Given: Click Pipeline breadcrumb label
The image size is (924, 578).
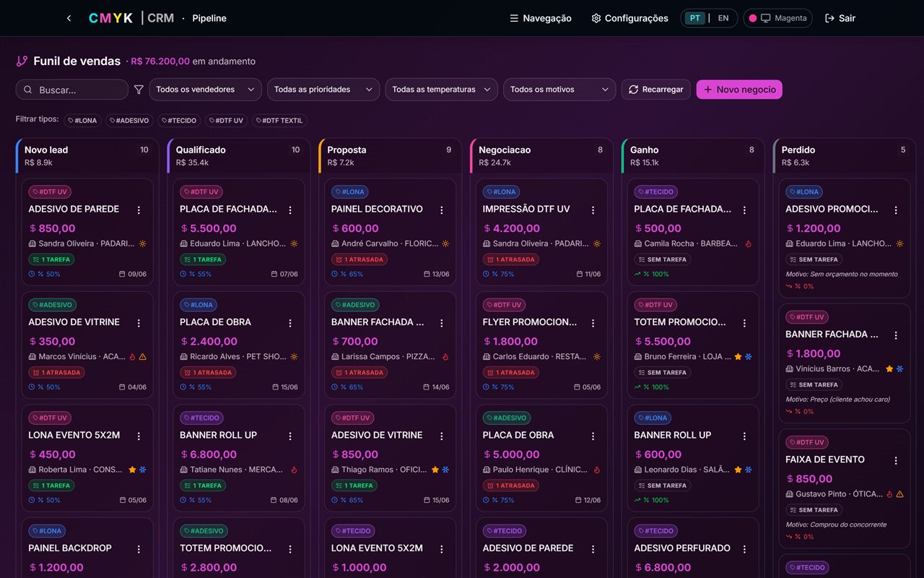Looking at the screenshot, I should (209, 18).
